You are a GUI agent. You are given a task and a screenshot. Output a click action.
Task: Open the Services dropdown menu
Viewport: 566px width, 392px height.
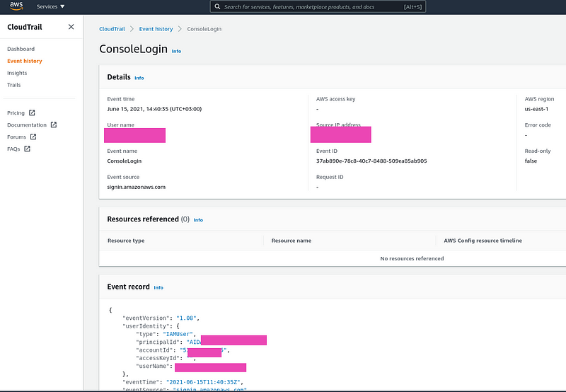(50, 6)
